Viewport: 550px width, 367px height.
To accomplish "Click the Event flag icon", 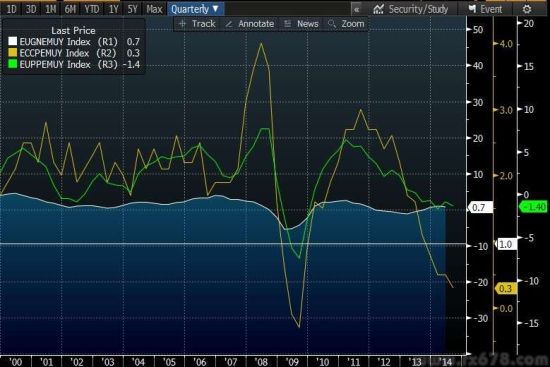I will pyautogui.click(x=472, y=9).
